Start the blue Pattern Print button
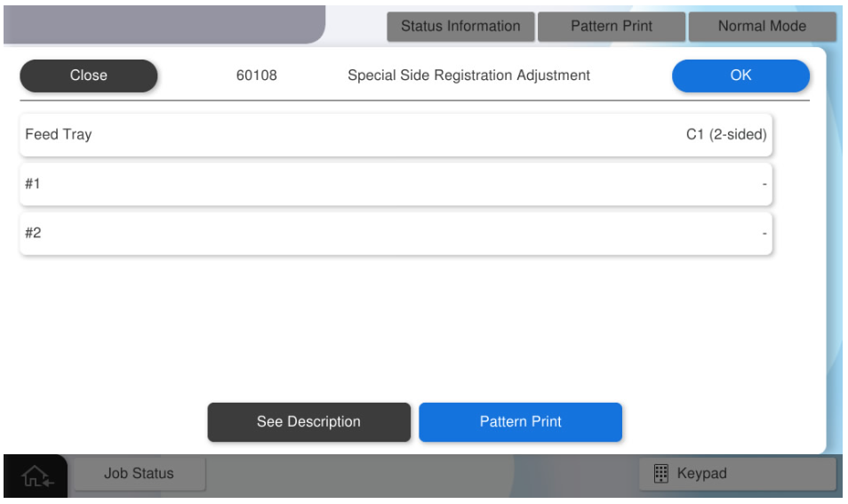The image size is (848, 504). point(520,422)
